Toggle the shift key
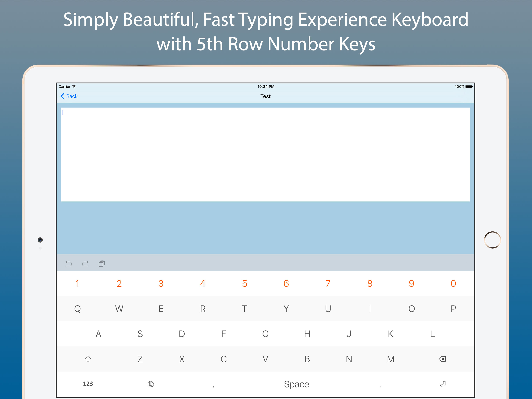 coord(88,359)
